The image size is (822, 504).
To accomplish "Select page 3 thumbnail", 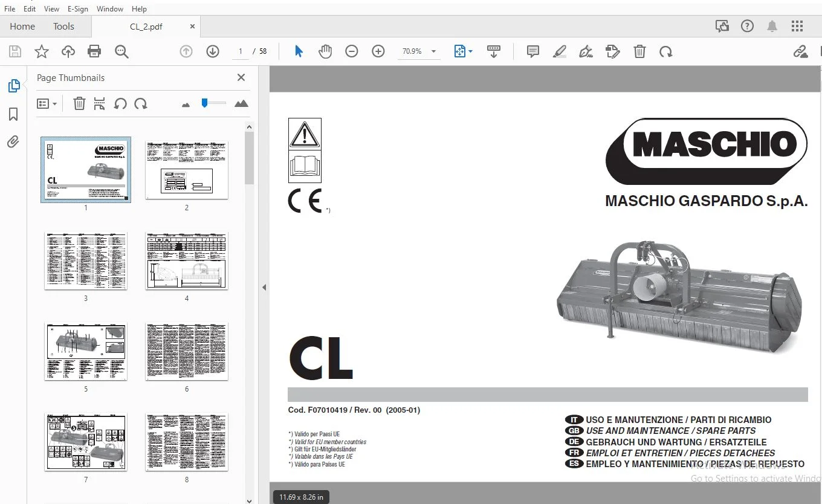I will click(86, 260).
